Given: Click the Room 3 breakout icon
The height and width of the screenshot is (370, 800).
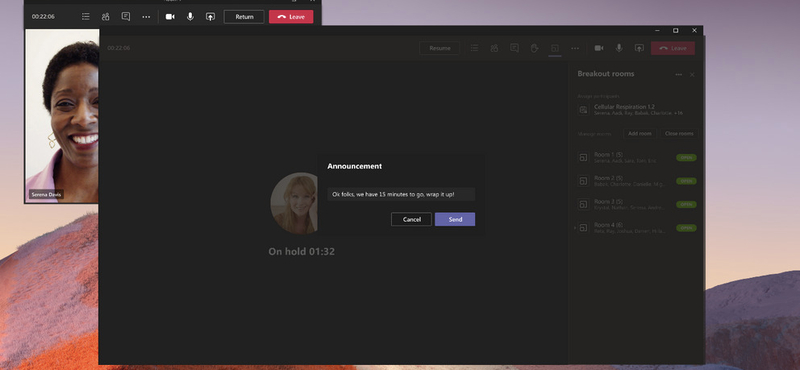Looking at the screenshot, I should tap(583, 204).
